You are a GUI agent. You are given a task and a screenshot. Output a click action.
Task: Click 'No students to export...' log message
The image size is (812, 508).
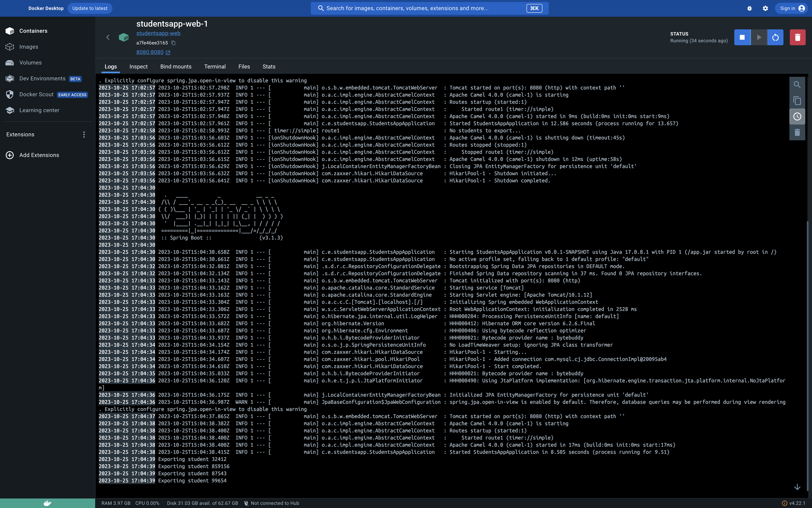tap(485, 131)
